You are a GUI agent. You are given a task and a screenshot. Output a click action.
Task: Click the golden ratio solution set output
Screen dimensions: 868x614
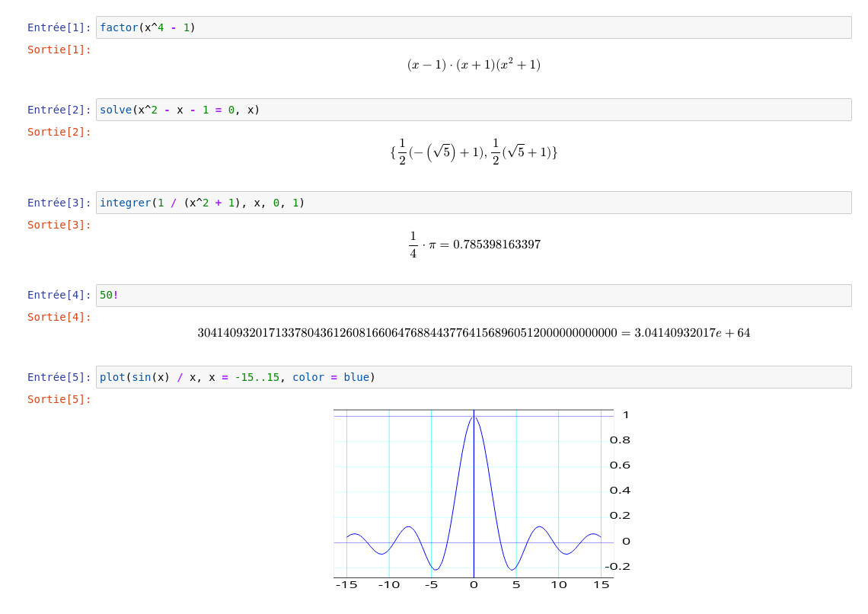click(474, 152)
